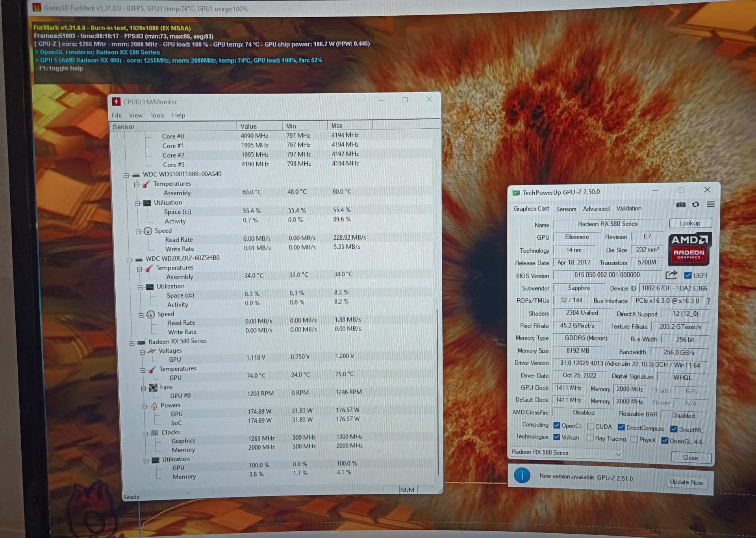
Task: Click the Bus Interface question mark icon
Action: tap(708, 301)
